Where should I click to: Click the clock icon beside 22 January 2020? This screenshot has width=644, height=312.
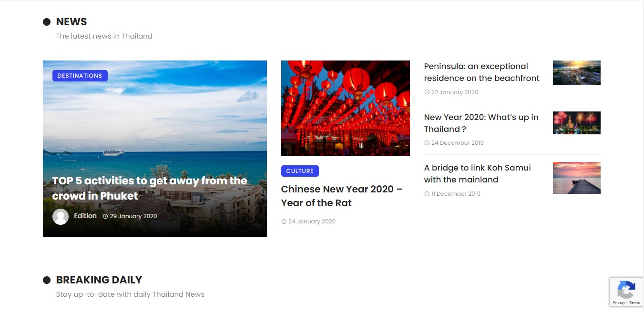pos(427,92)
